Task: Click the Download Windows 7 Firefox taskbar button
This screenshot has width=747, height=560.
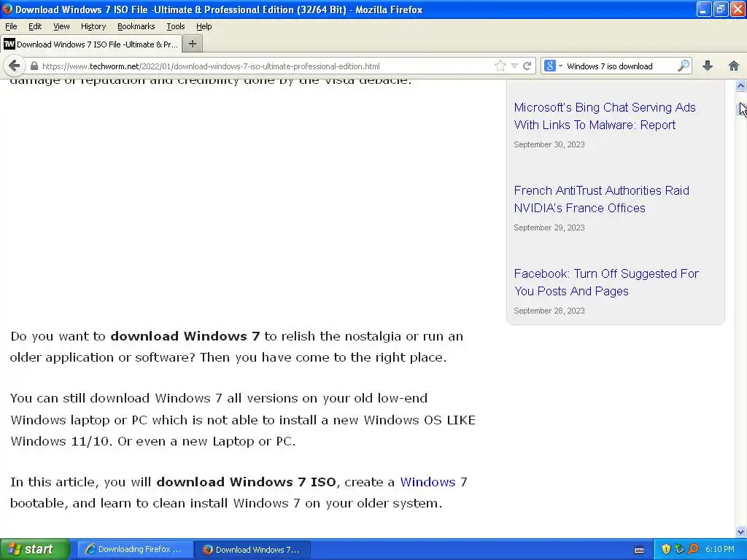Action: coord(252,550)
